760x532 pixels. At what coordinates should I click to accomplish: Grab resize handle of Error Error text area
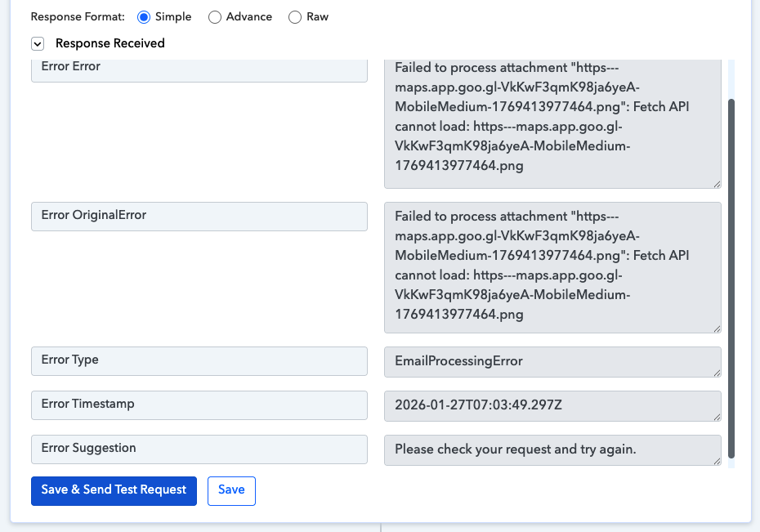point(717,184)
